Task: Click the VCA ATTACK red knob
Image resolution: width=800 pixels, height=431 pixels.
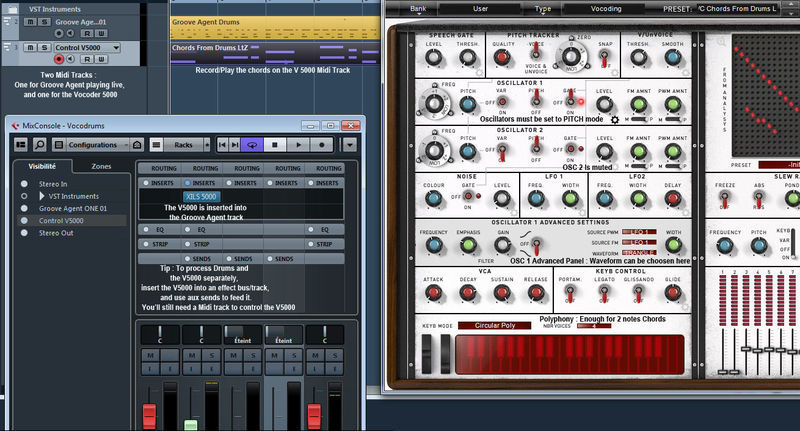Action: point(433,293)
